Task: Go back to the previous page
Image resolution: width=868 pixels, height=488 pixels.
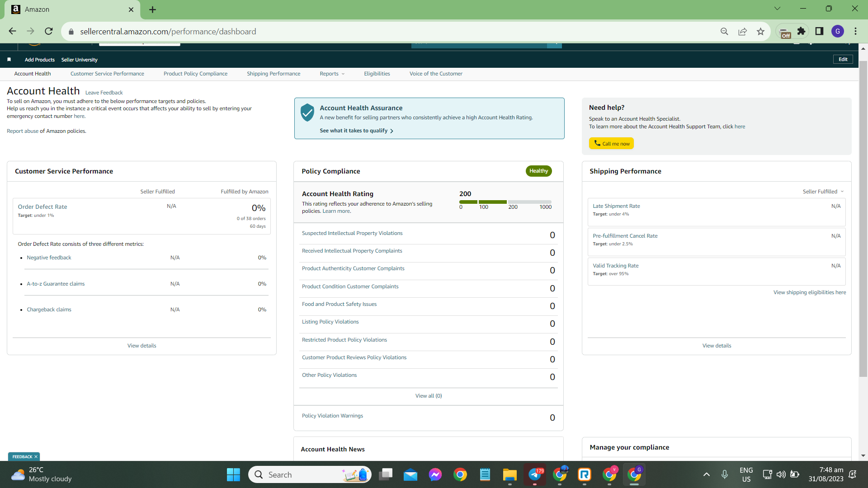Action: click(12, 31)
